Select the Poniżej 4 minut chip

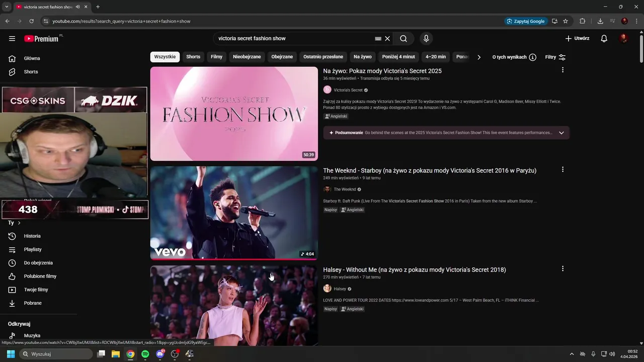click(398, 57)
